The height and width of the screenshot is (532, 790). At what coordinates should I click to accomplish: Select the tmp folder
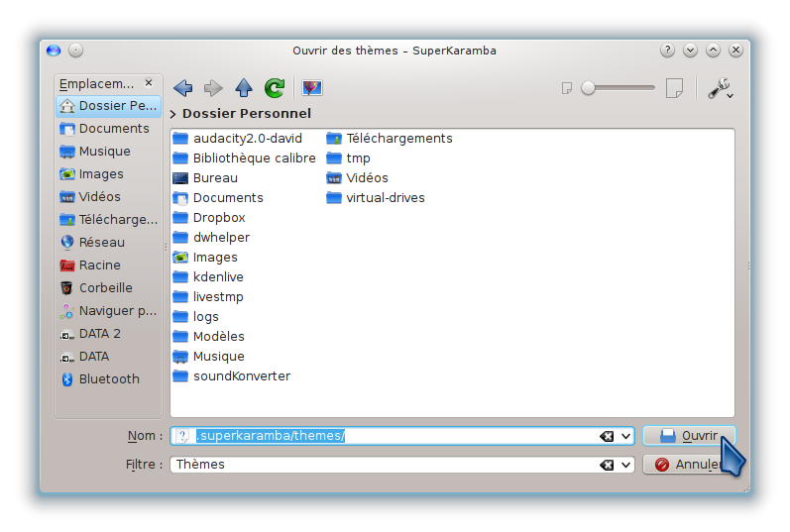click(349, 159)
